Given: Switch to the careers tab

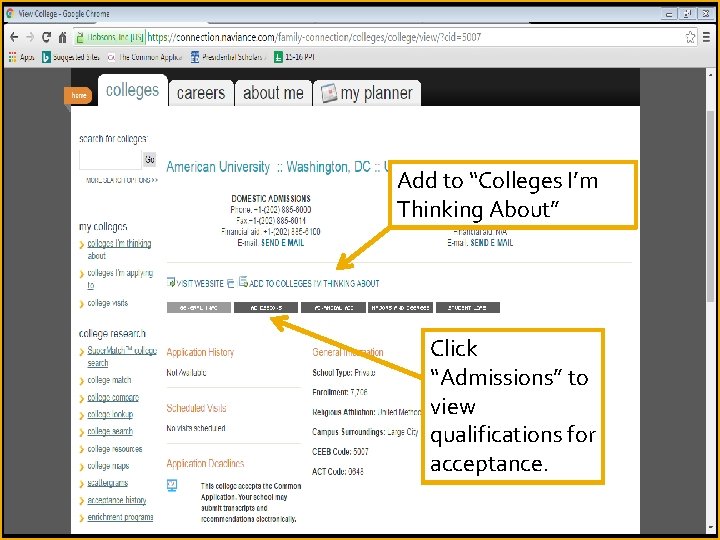Looking at the screenshot, I should [201, 93].
